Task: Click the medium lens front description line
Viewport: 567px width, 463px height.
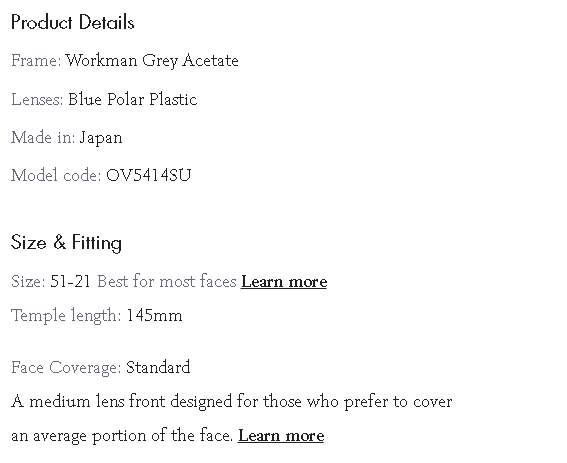Action: [232, 402]
